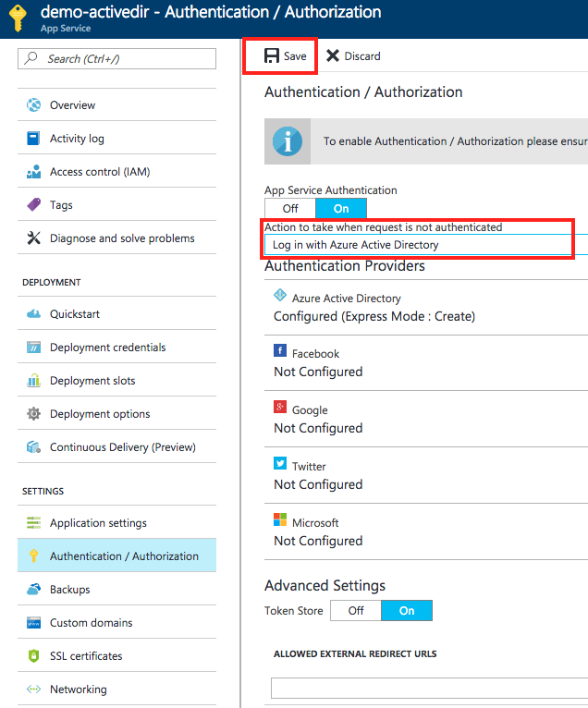This screenshot has width=588, height=708.
Task: Open Networking settings
Action: tap(117, 689)
